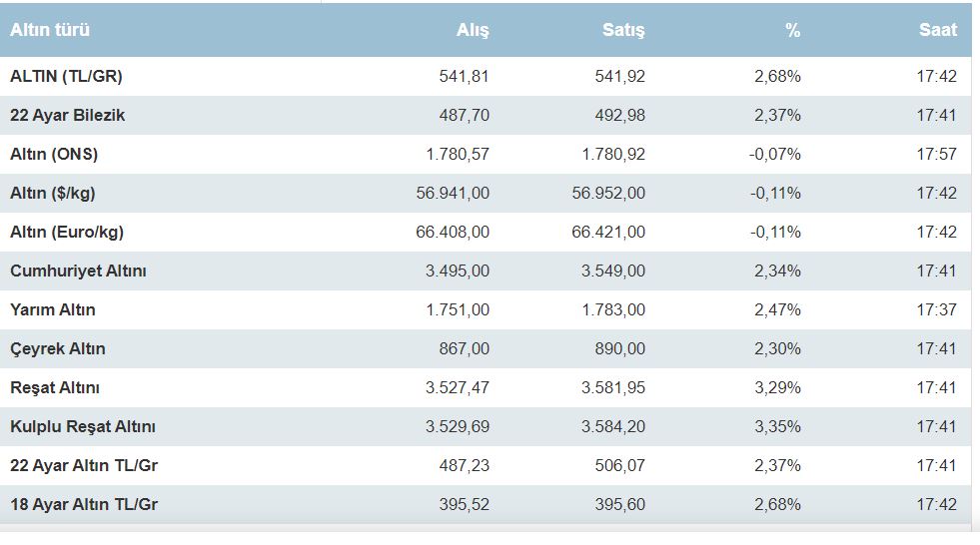980x545 pixels.
Task: Click Kulplu Reşat Altını label
Action: (83, 426)
